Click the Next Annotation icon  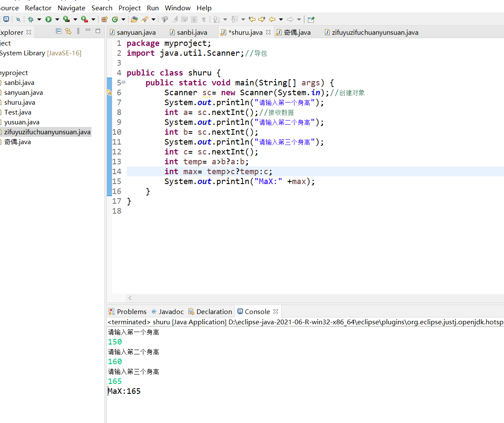pyautogui.click(x=216, y=19)
